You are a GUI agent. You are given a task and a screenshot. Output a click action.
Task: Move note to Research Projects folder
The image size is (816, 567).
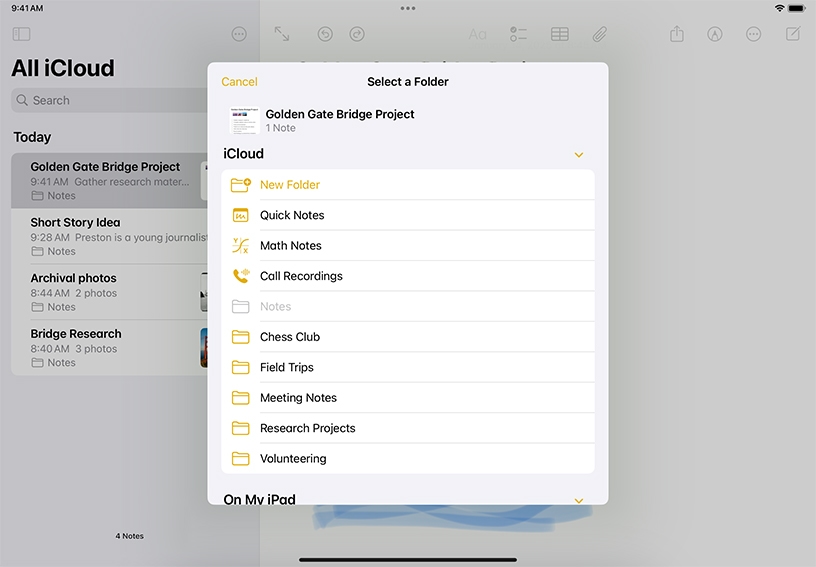click(x=308, y=428)
